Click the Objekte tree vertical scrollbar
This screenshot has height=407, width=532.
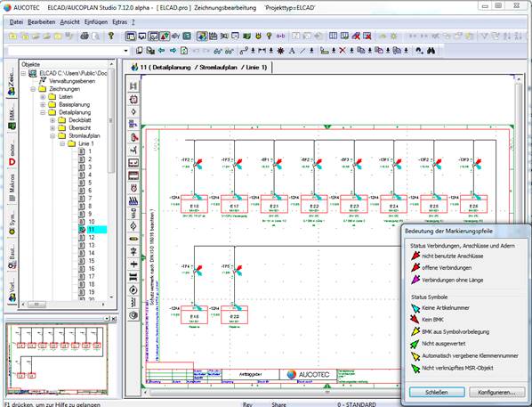(111, 180)
